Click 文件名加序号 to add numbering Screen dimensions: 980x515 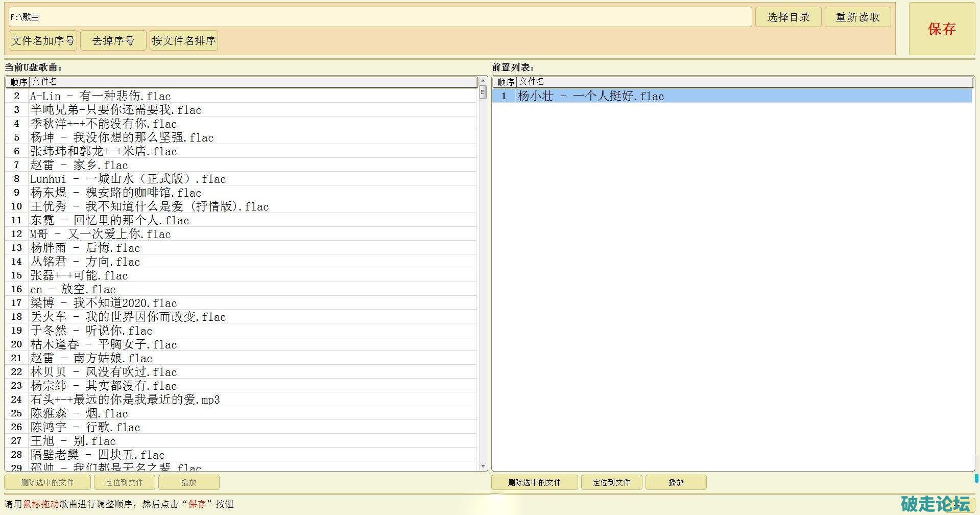pyautogui.click(x=43, y=41)
